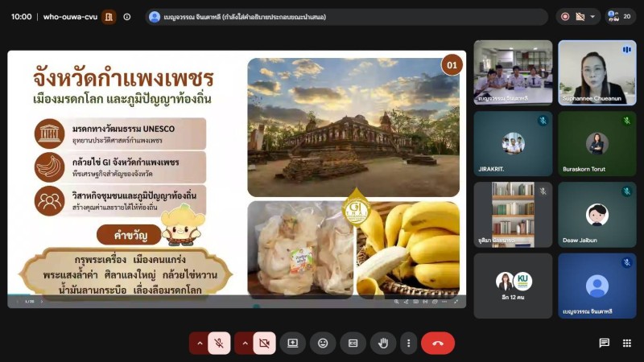Screen dimensions: 644x362
Task: Raise hand using the hand icon
Action: coord(383,343)
